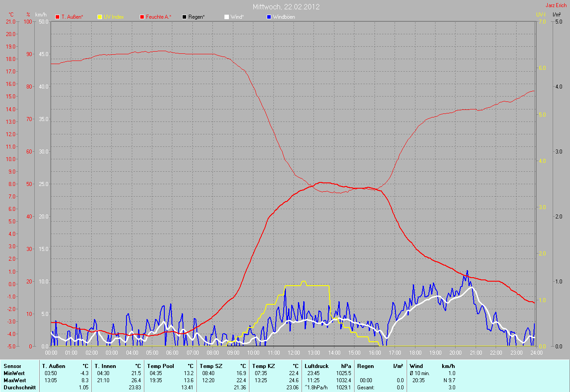Click the Temp KZ average "23.06"

click(x=293, y=388)
